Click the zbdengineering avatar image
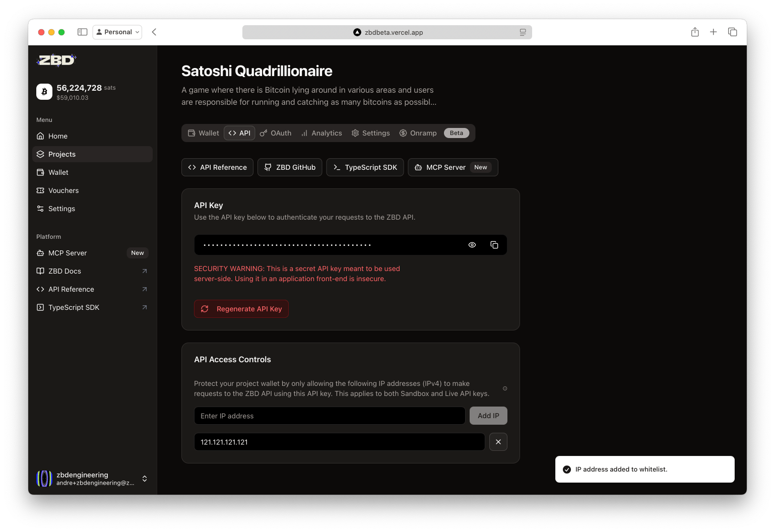This screenshot has width=775, height=532. click(x=44, y=479)
